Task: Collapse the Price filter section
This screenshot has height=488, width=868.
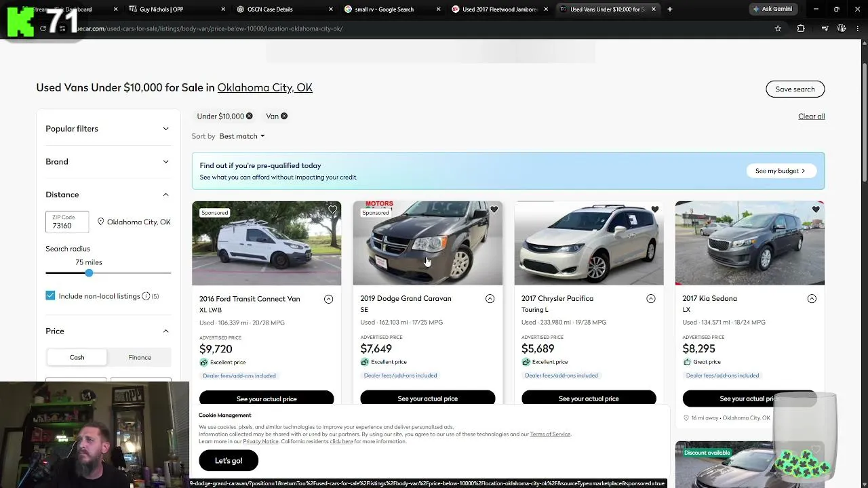Action: pyautogui.click(x=108, y=331)
